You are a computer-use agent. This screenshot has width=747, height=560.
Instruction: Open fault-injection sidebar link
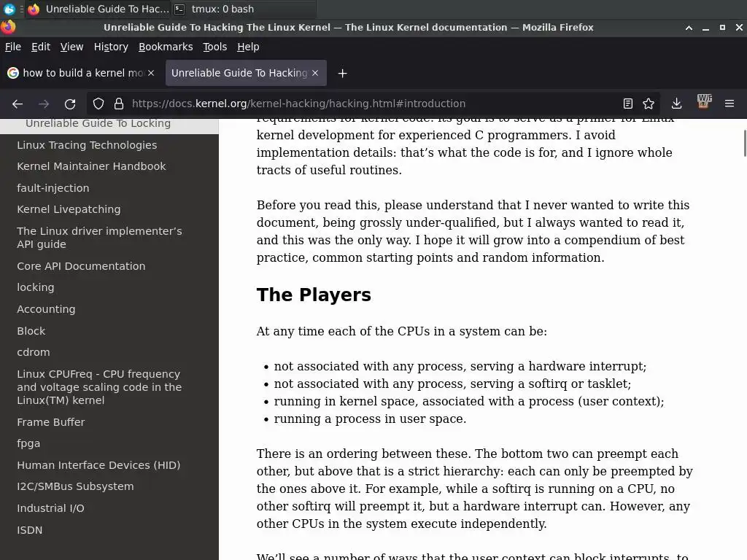coord(53,188)
